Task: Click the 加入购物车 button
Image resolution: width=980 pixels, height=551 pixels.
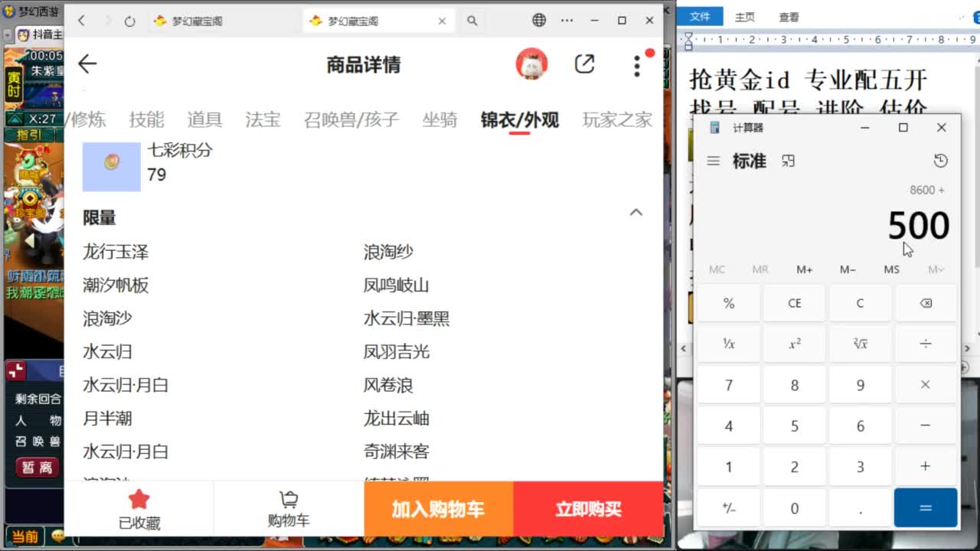Action: pyautogui.click(x=438, y=509)
